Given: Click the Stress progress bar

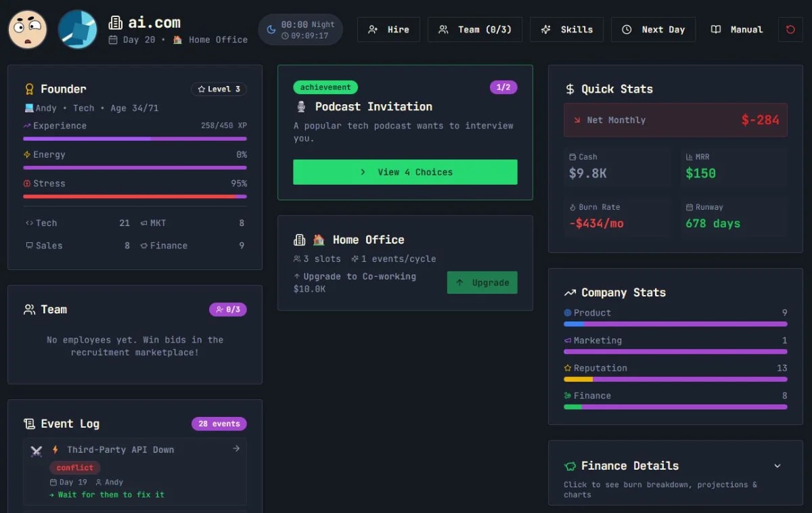Looking at the screenshot, I should [135, 196].
